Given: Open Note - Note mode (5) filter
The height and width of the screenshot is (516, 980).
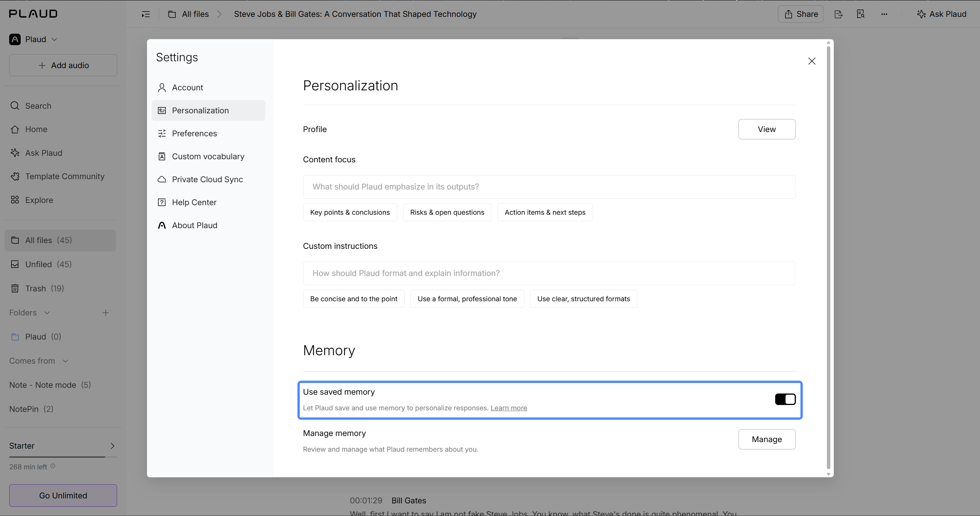Looking at the screenshot, I should 50,385.
